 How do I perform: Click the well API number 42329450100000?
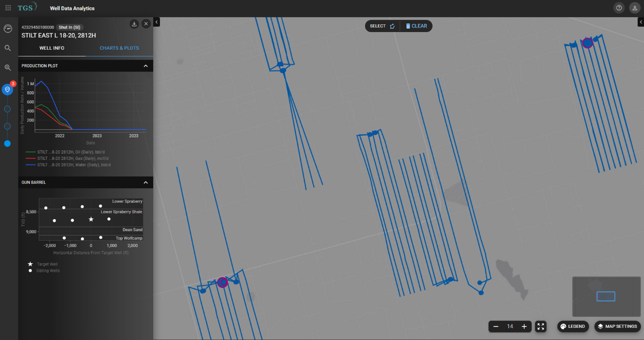click(38, 28)
